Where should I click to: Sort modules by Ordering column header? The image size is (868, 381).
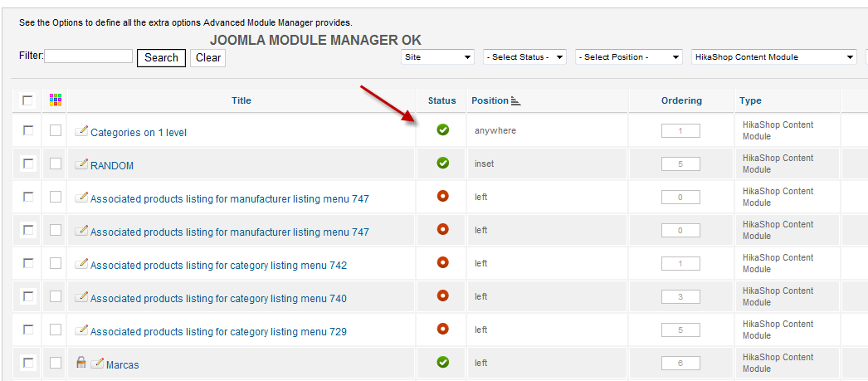[681, 100]
